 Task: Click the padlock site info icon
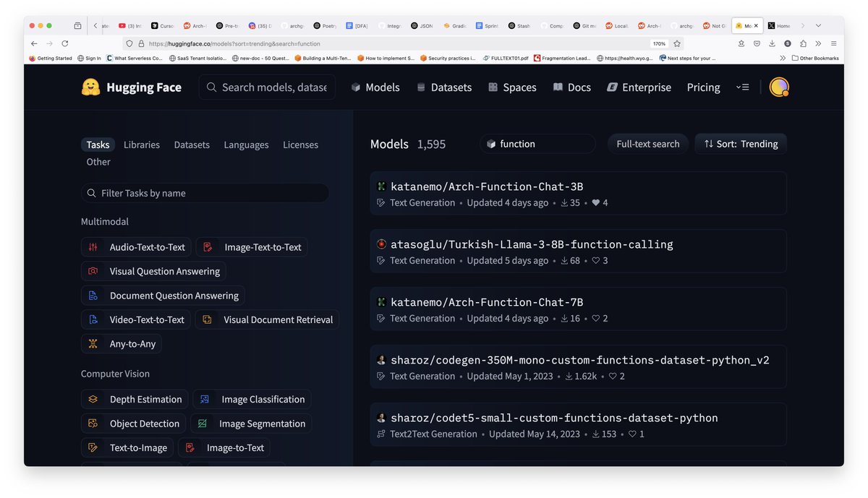tap(141, 43)
